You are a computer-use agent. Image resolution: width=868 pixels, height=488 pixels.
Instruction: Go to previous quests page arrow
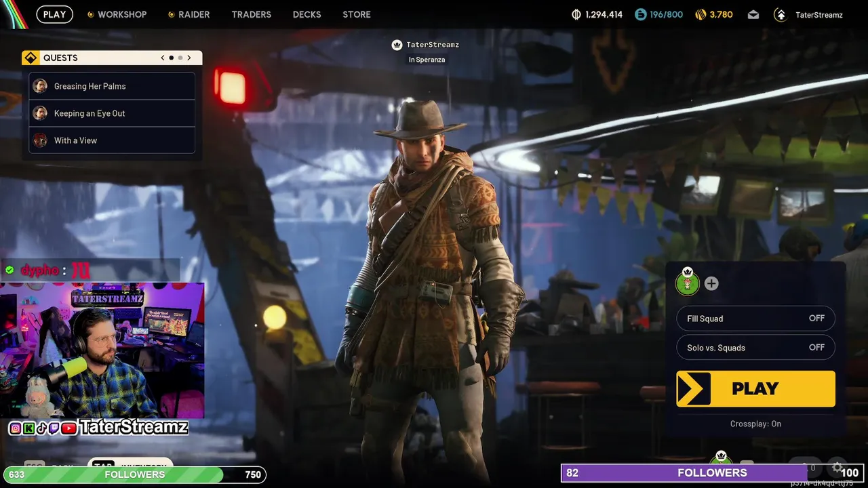tap(163, 58)
